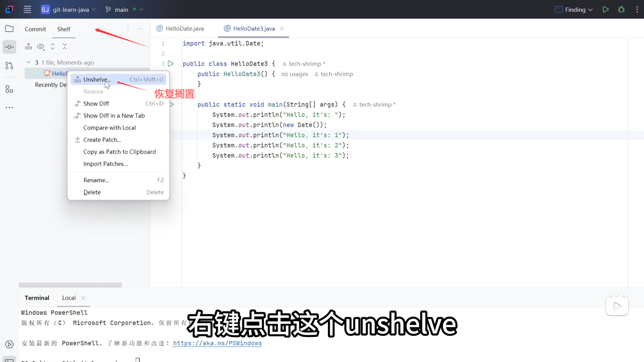Open the Structure tool window icon

(9, 89)
